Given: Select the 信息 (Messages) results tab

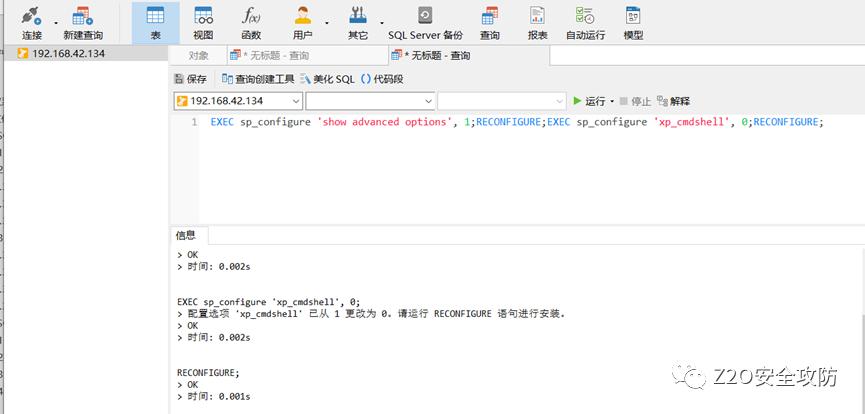Looking at the screenshot, I should pos(186,236).
